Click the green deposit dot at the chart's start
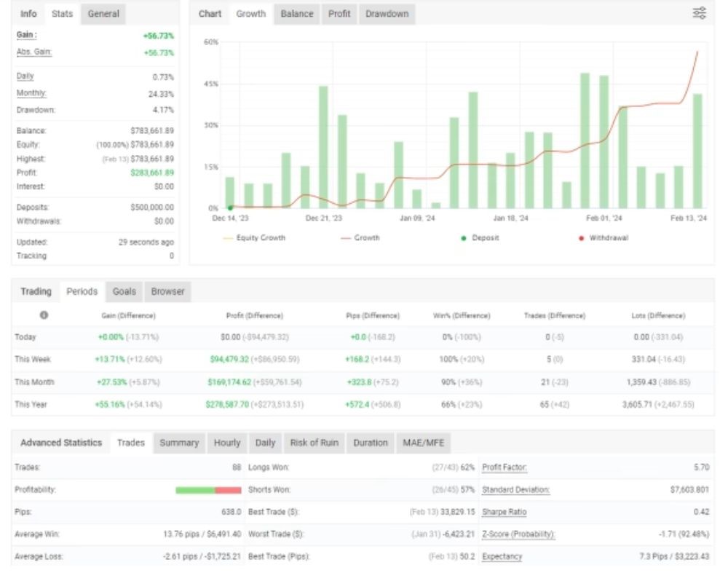The height and width of the screenshot is (581, 728). point(230,207)
